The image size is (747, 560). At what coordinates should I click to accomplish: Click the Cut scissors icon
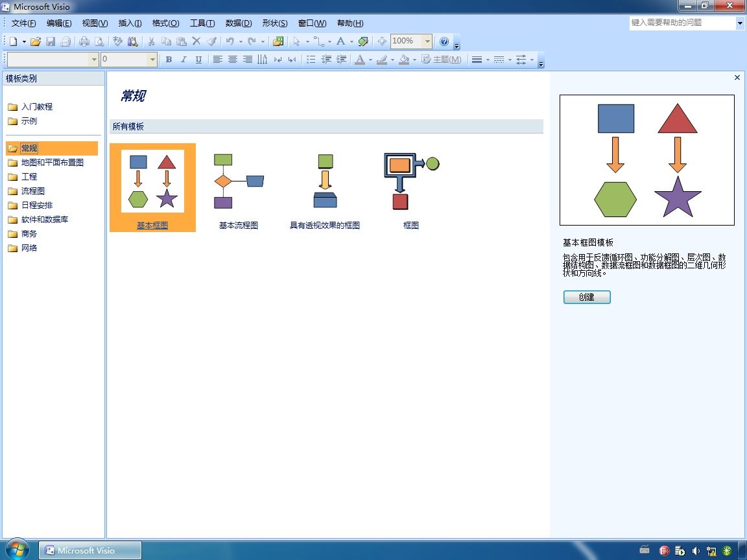(x=151, y=41)
